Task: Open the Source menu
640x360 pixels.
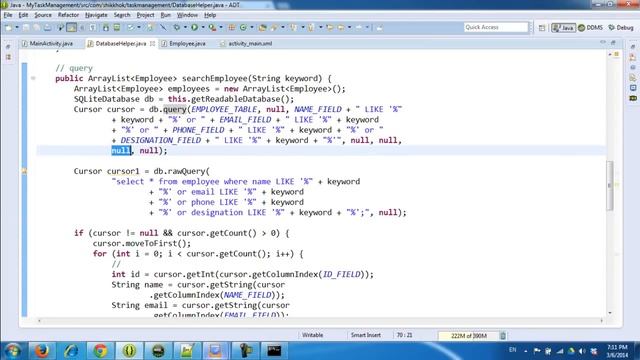Action: 43,15
